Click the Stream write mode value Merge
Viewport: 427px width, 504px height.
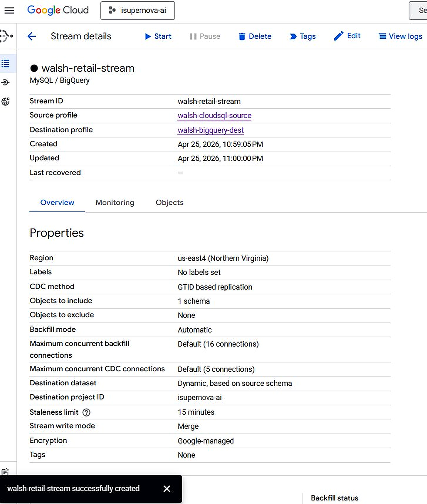(x=188, y=426)
